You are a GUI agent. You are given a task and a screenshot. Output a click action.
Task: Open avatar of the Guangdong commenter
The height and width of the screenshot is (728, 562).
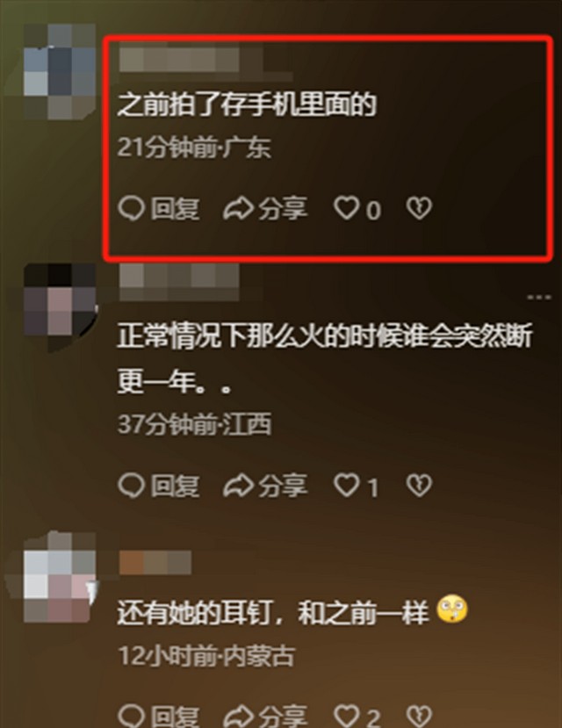tap(59, 72)
